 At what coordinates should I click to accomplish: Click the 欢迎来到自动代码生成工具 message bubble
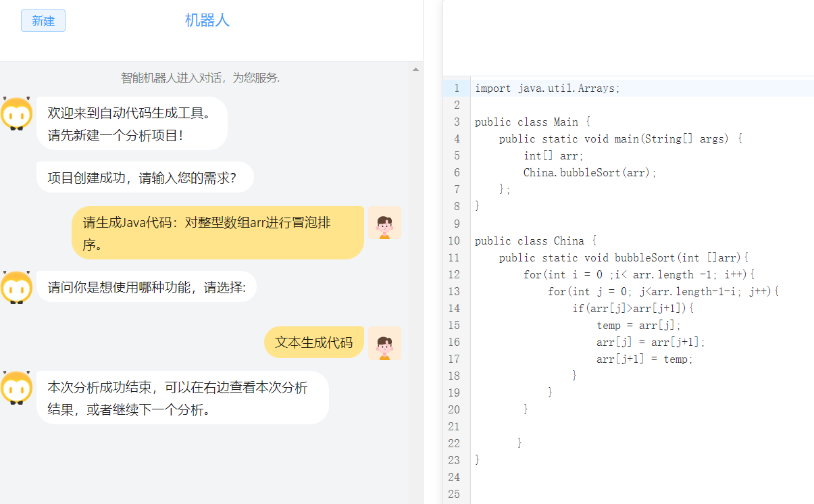[132, 123]
